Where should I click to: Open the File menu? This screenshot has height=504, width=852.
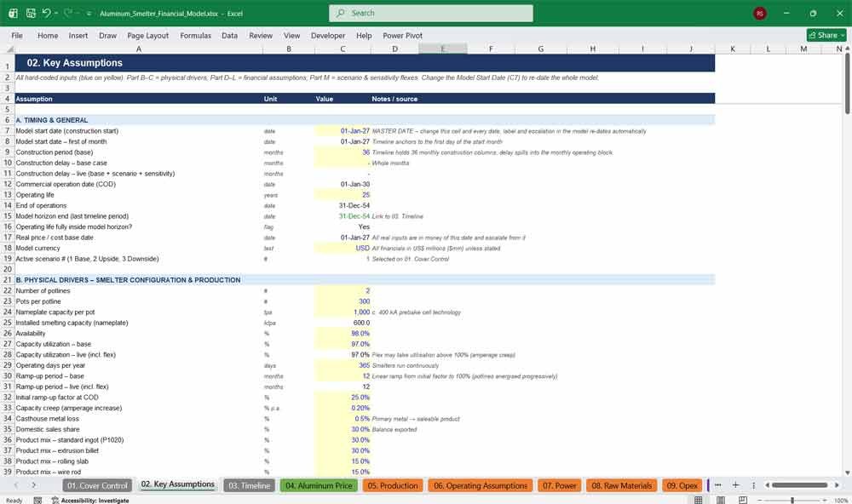(17, 35)
